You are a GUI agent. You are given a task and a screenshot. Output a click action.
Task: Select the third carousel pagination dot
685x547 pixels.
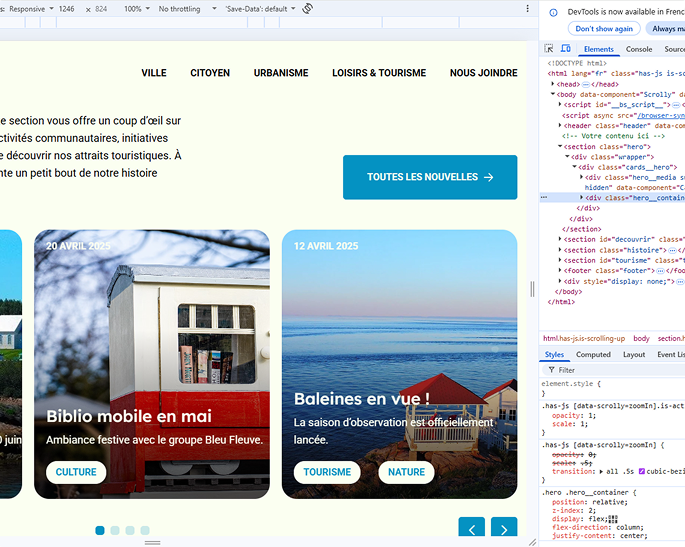(x=130, y=530)
